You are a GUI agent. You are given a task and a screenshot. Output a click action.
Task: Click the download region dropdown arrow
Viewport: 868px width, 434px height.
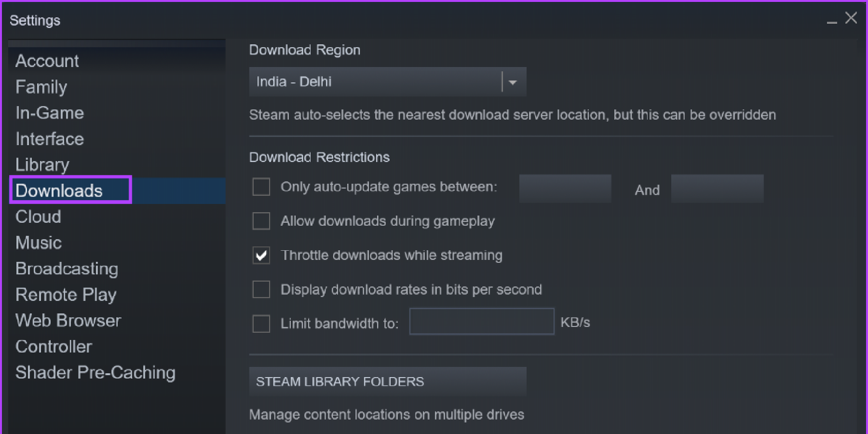pos(513,82)
